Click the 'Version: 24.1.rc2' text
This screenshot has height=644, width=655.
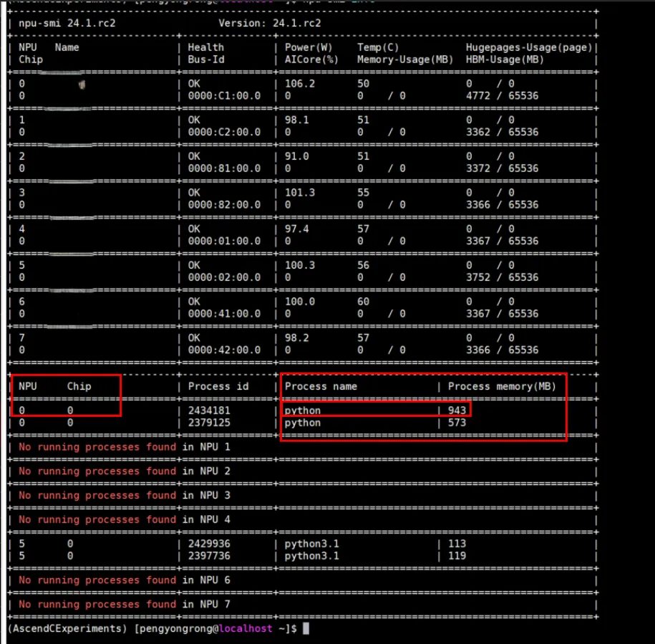(x=269, y=24)
